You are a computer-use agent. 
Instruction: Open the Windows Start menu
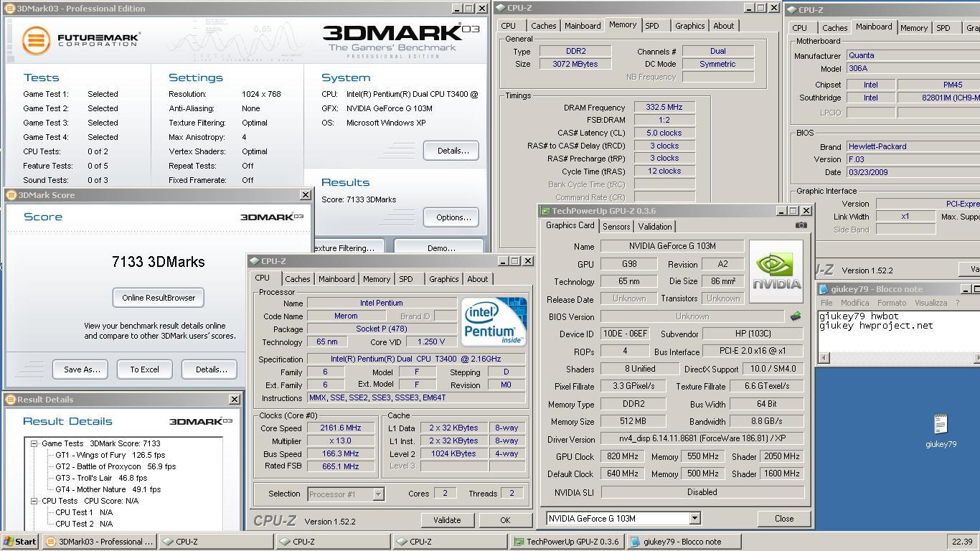19,542
